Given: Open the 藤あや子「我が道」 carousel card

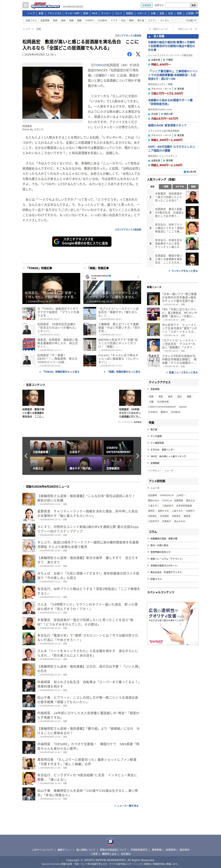Looking at the screenshot, I should [x=85, y=464].
